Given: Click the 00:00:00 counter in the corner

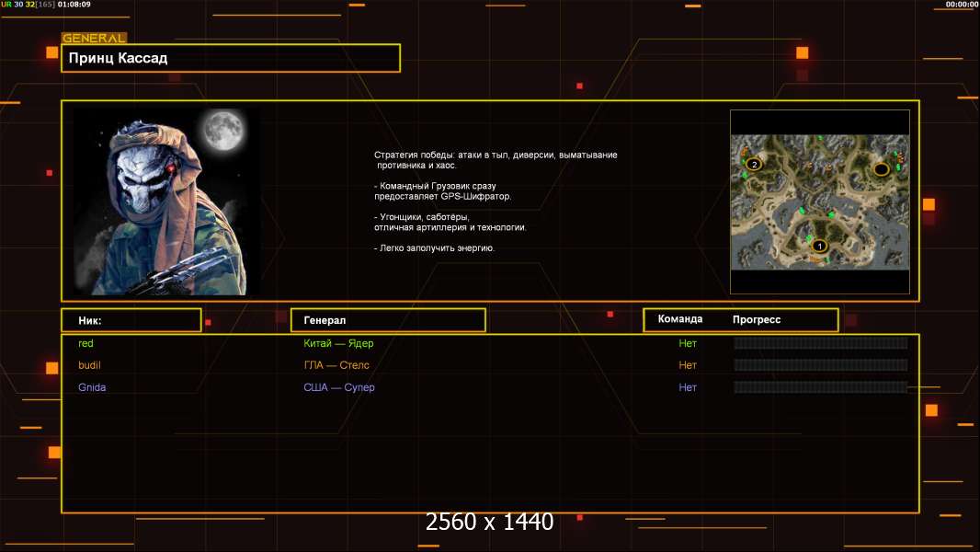Looking at the screenshot, I should (962, 5).
